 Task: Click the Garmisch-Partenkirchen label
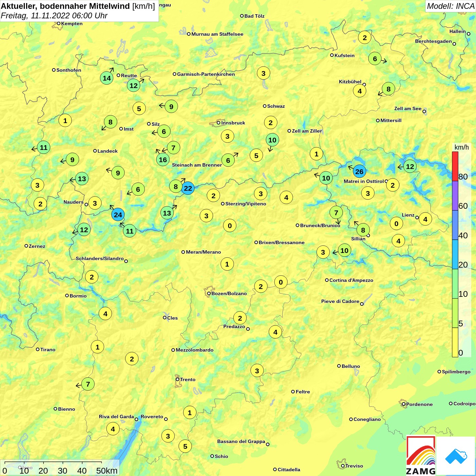[x=206, y=74]
